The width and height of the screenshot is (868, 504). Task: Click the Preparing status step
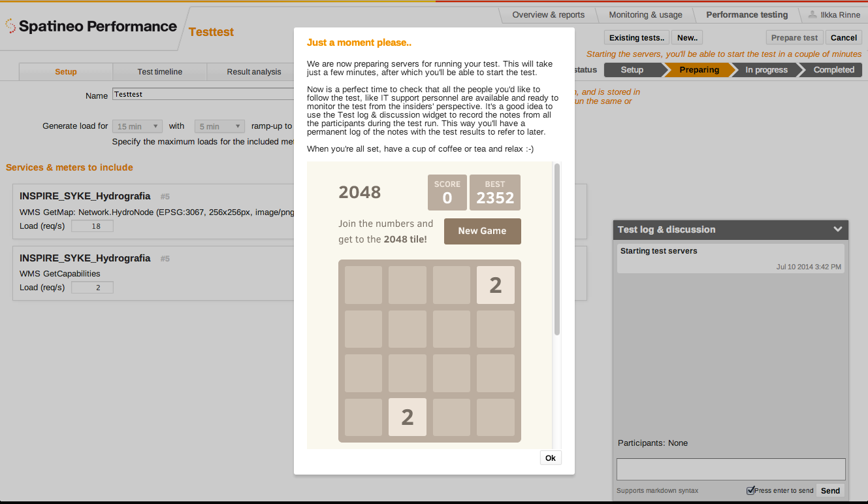pyautogui.click(x=699, y=70)
